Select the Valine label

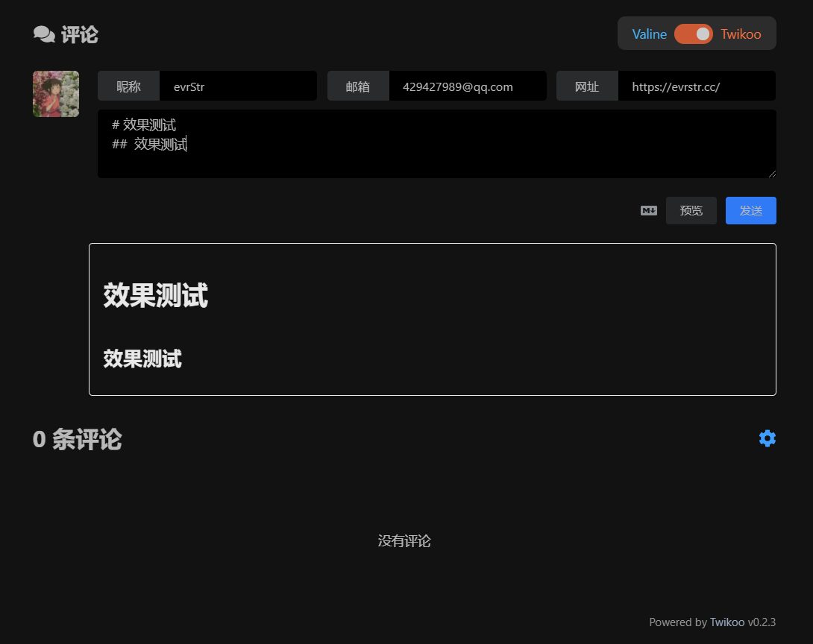point(649,34)
